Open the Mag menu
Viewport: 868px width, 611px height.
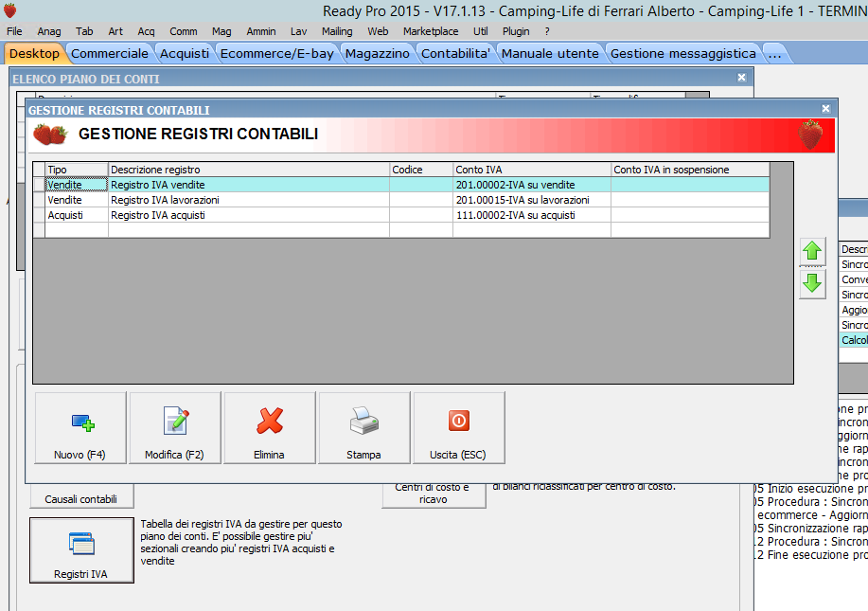[x=221, y=31]
